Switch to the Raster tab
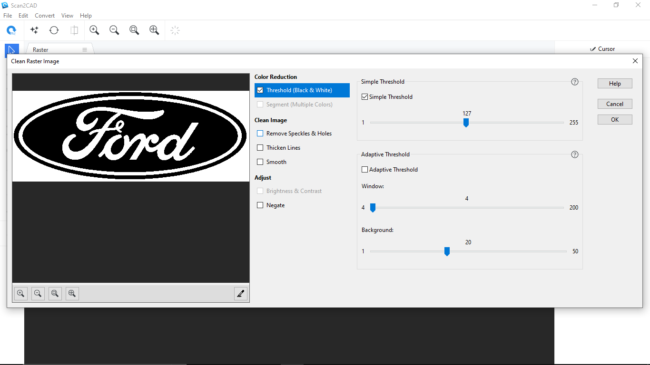Screen dimensions: 650x365 [x=41, y=50]
